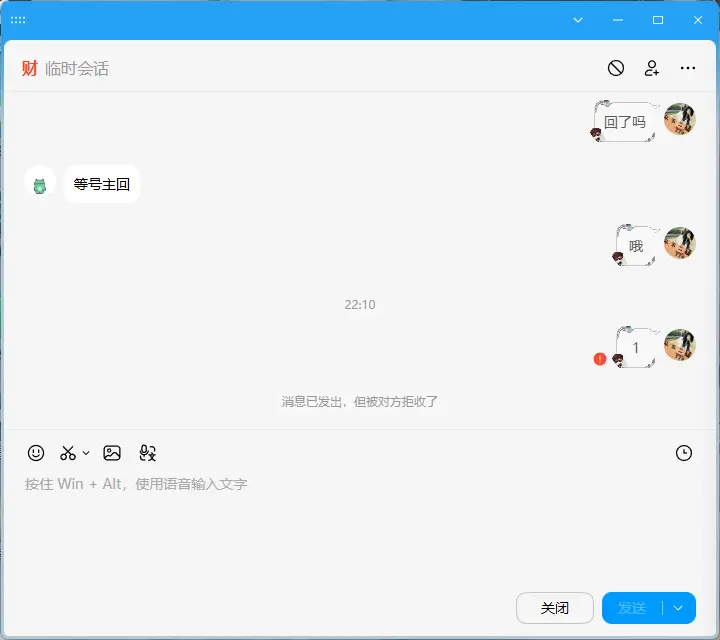
Task: Select the 回了吗 message bubble
Action: (624, 122)
